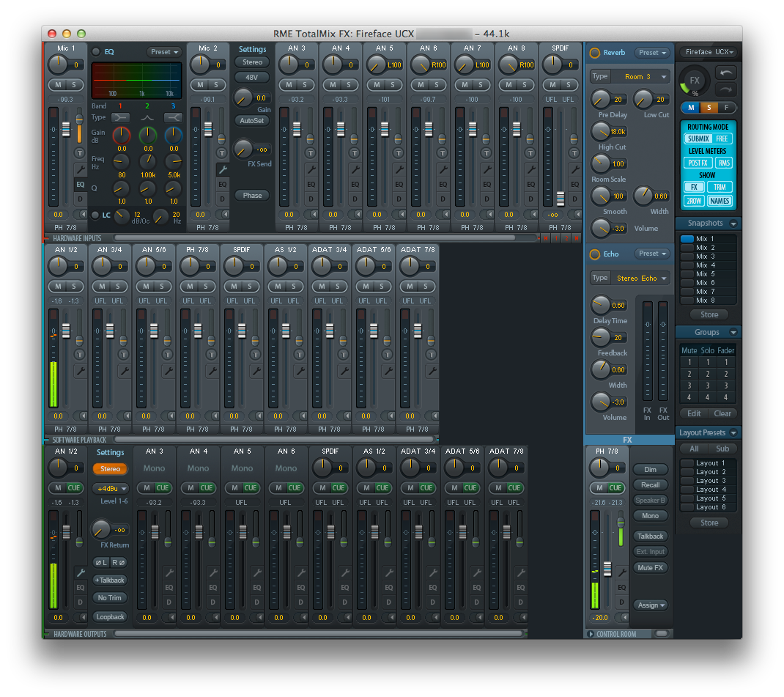Open the AN 3 input wrench settings
The image size is (784, 697).
pyautogui.click(x=311, y=169)
